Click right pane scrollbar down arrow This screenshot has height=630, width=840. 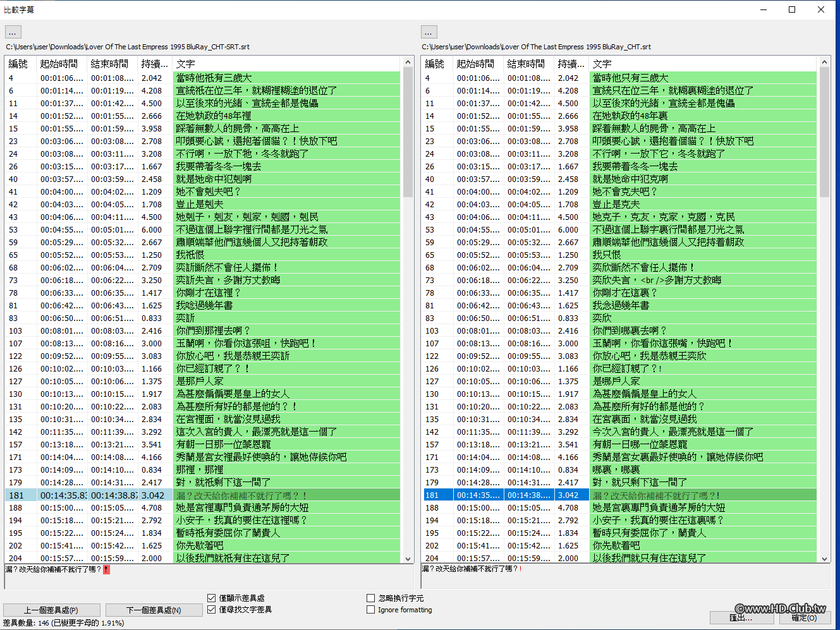coord(824,559)
